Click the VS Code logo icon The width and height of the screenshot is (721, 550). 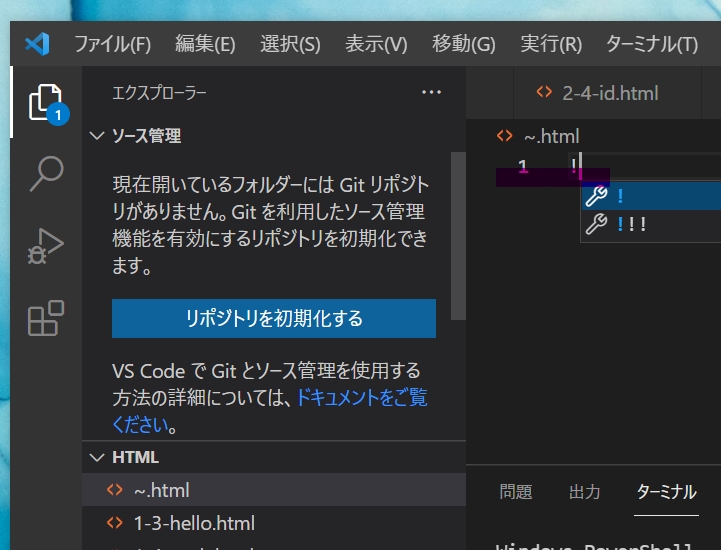(38, 44)
